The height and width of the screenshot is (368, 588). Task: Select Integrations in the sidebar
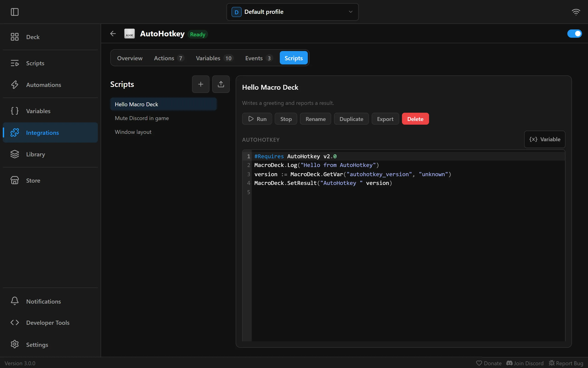click(x=50, y=132)
